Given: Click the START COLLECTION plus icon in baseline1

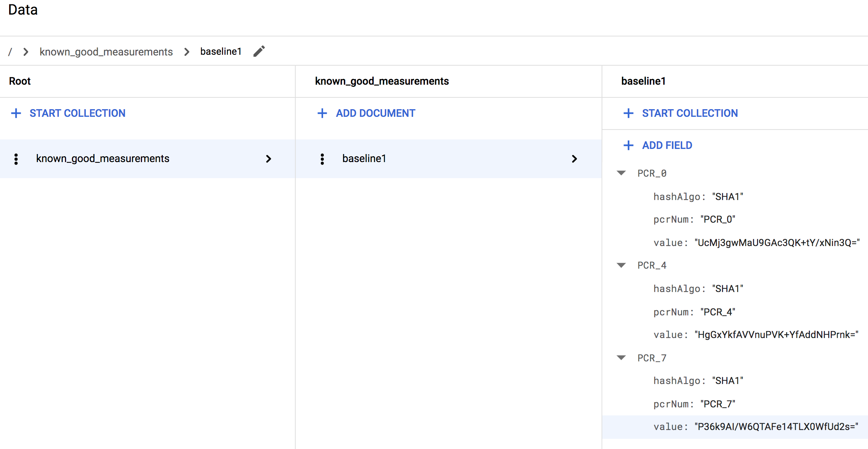Looking at the screenshot, I should click(628, 113).
